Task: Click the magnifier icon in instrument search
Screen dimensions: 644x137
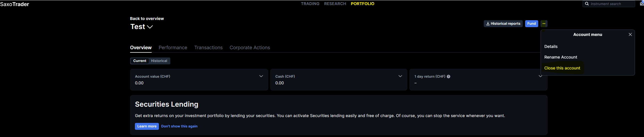Action: coord(587,4)
